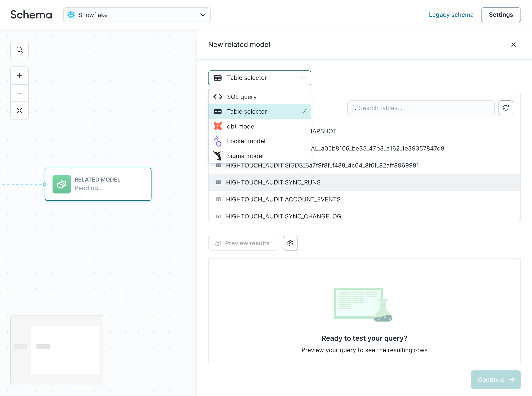Toggle the Preview results button

242,243
